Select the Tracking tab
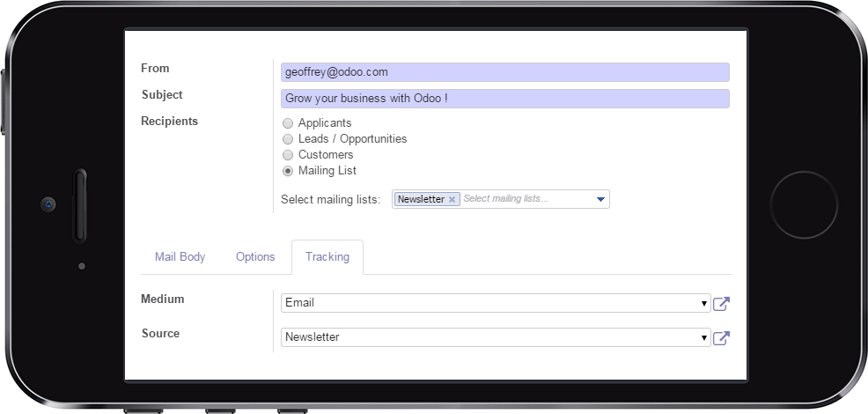This screenshot has width=868, height=414. [327, 256]
